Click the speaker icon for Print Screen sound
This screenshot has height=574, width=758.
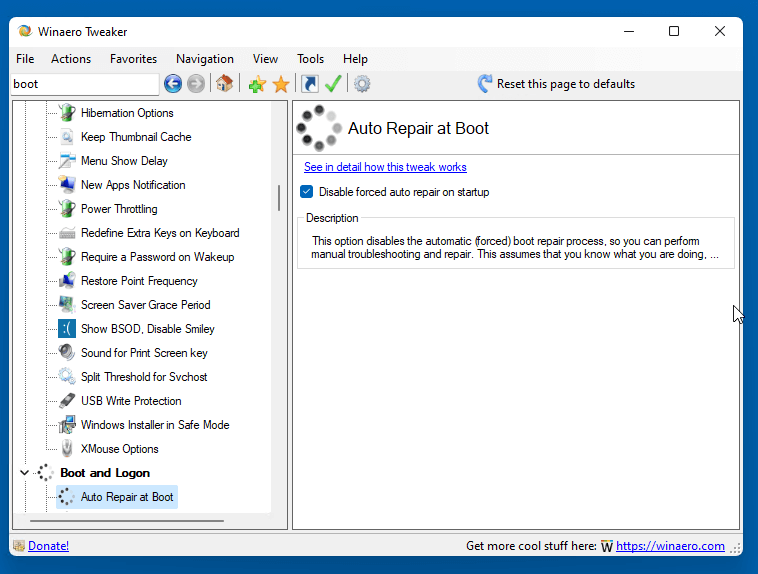click(67, 353)
